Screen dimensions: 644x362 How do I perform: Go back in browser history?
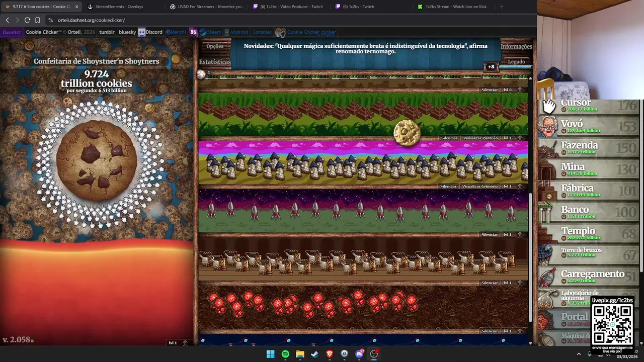pyautogui.click(x=7, y=20)
